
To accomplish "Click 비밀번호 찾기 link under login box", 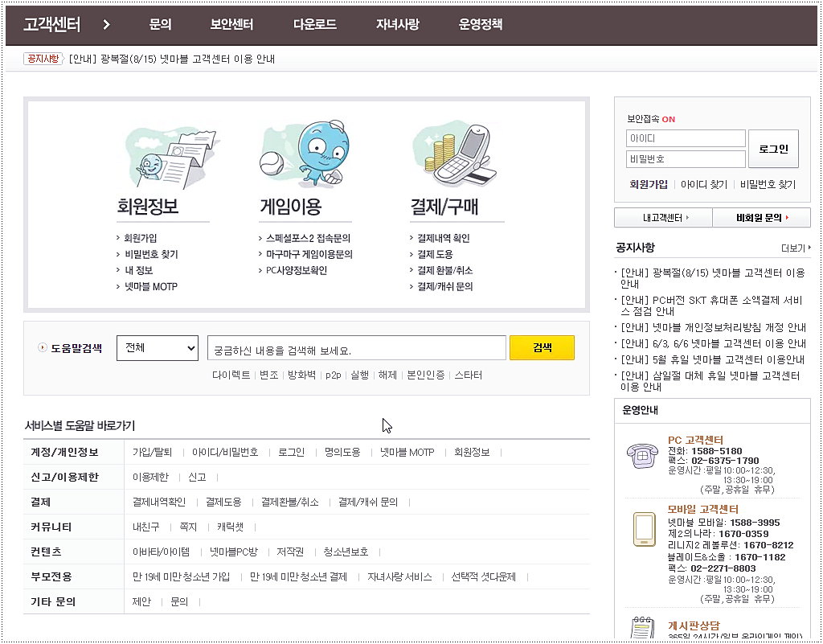I will coord(768,184).
